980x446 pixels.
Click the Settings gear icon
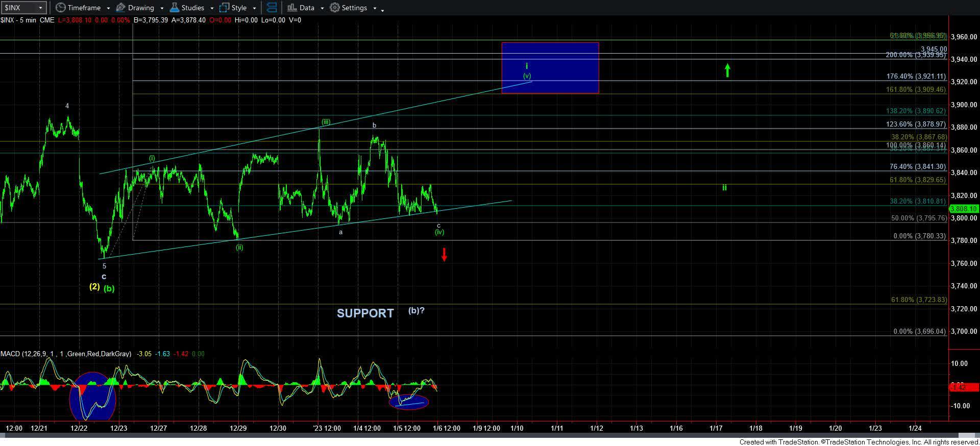tap(335, 8)
